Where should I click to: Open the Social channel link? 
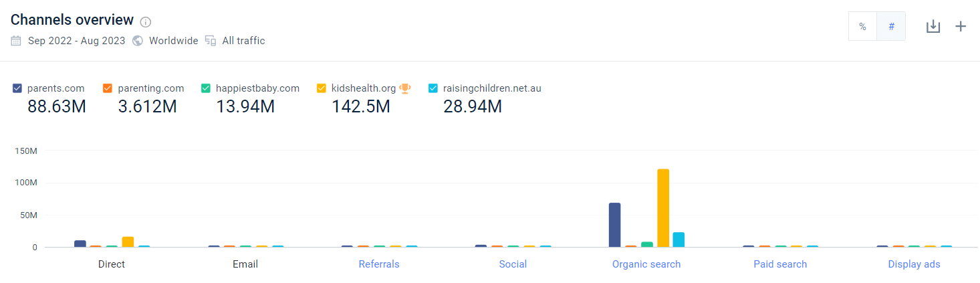pyautogui.click(x=513, y=264)
